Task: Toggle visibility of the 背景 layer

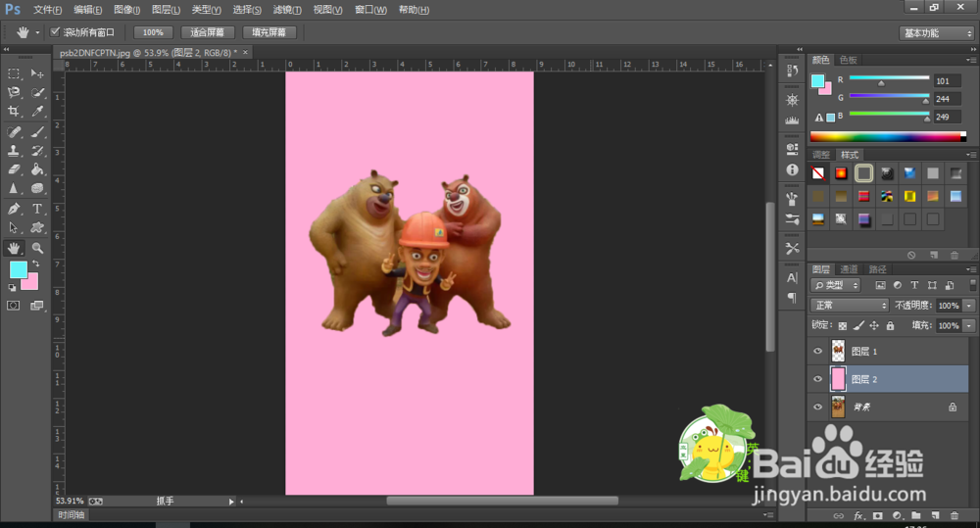Action: coord(818,406)
